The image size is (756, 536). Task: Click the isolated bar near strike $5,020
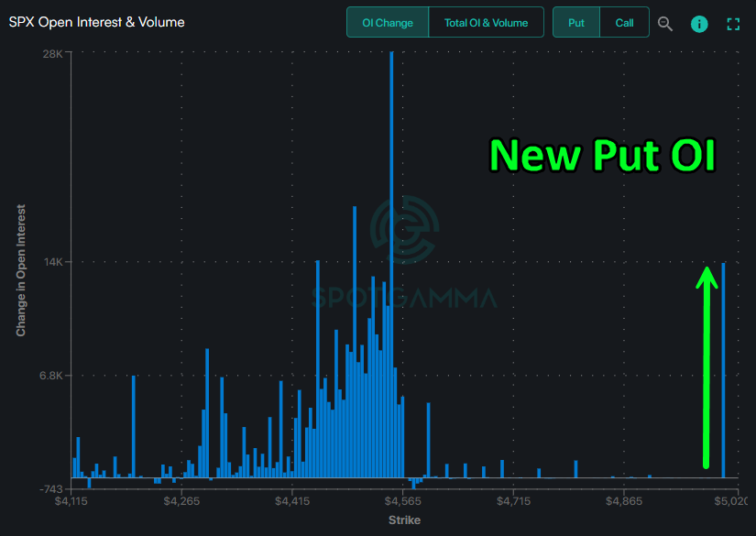click(x=723, y=370)
